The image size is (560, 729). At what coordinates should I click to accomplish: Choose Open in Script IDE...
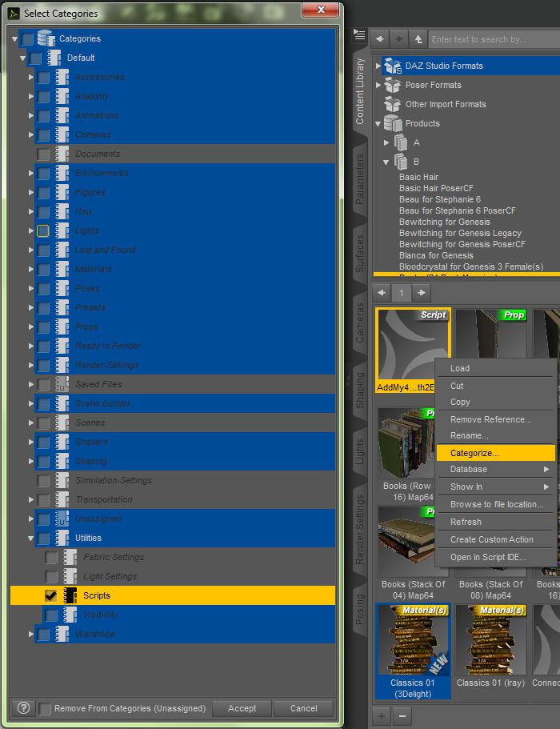(496, 557)
